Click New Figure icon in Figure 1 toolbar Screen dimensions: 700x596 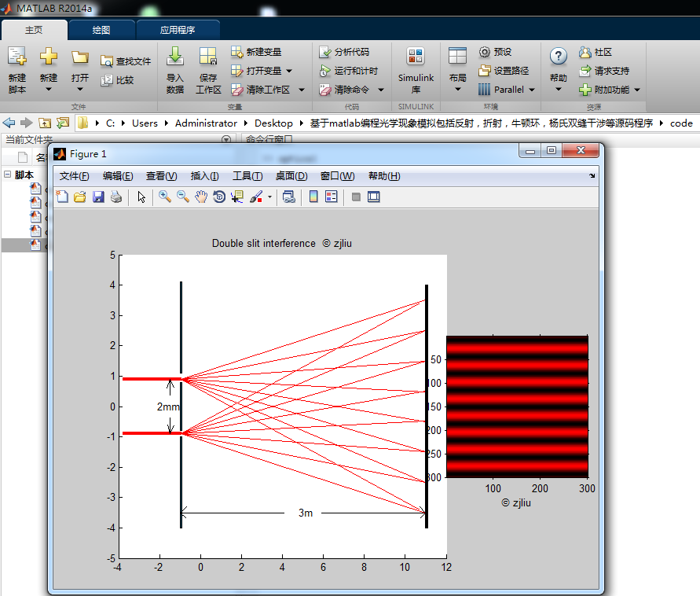point(62,197)
